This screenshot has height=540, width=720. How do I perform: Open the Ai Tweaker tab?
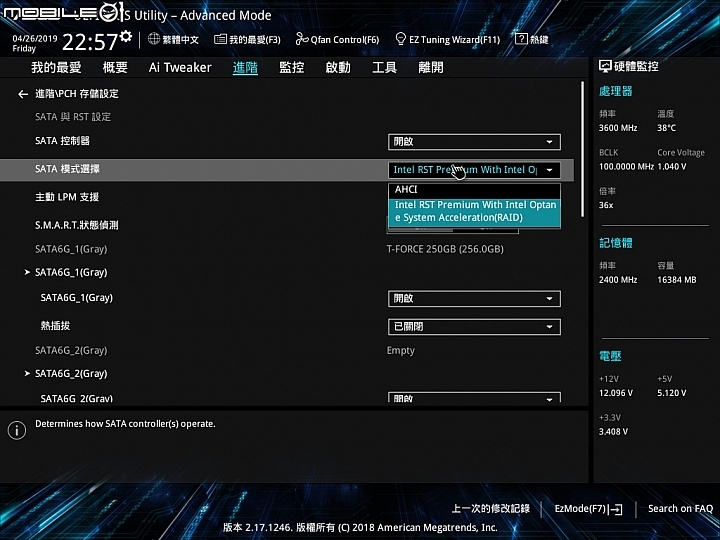click(x=180, y=68)
